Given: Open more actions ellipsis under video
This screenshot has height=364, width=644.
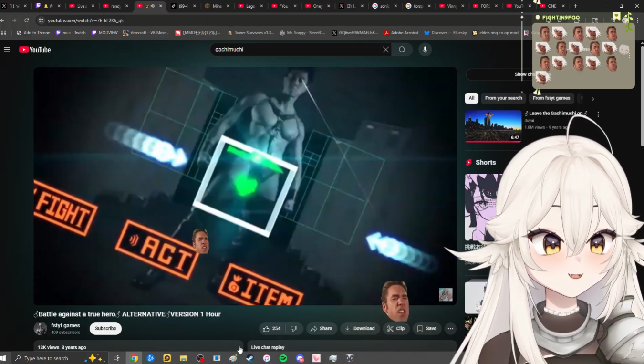Looking at the screenshot, I should tap(450, 328).
